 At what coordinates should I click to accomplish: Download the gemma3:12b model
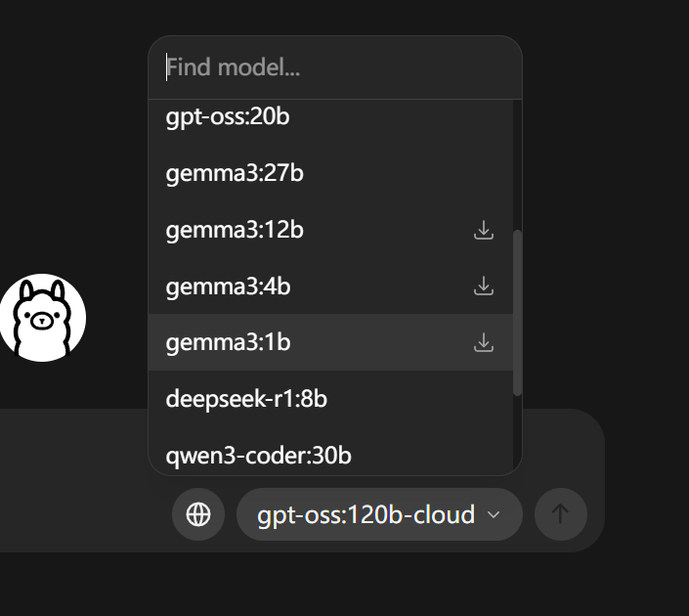[483, 230]
